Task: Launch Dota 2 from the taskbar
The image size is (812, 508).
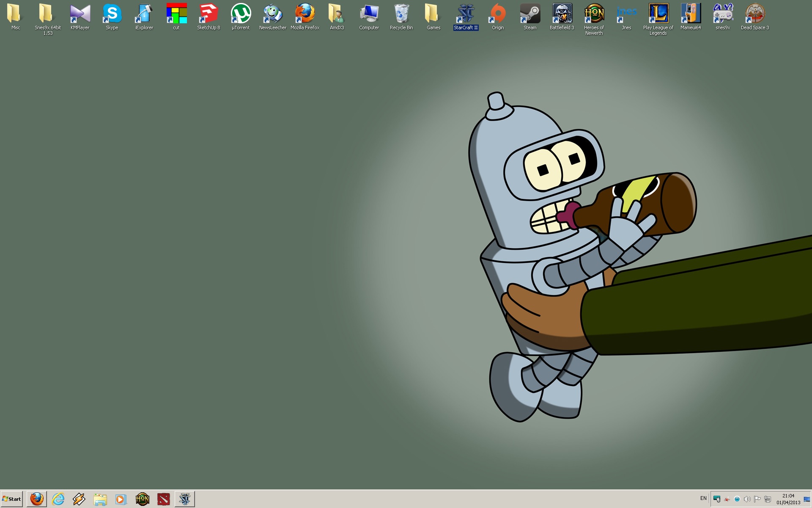Action: pos(164,499)
